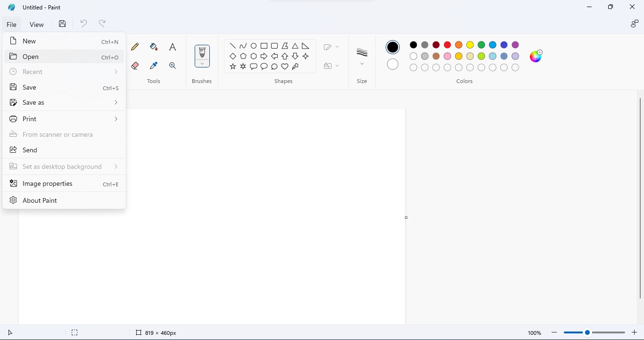The image size is (644, 340).
Task: Choose the Right triangle shape
Action: pyautogui.click(x=305, y=46)
